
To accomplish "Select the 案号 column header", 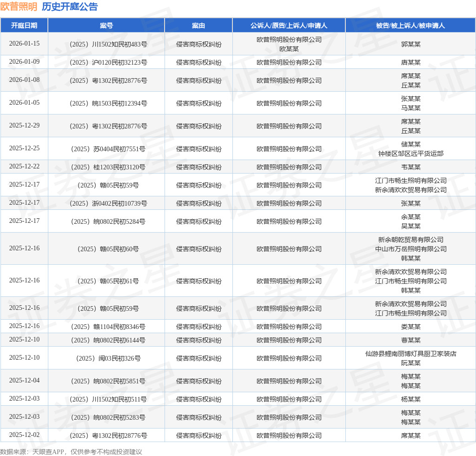I will pyautogui.click(x=106, y=26).
